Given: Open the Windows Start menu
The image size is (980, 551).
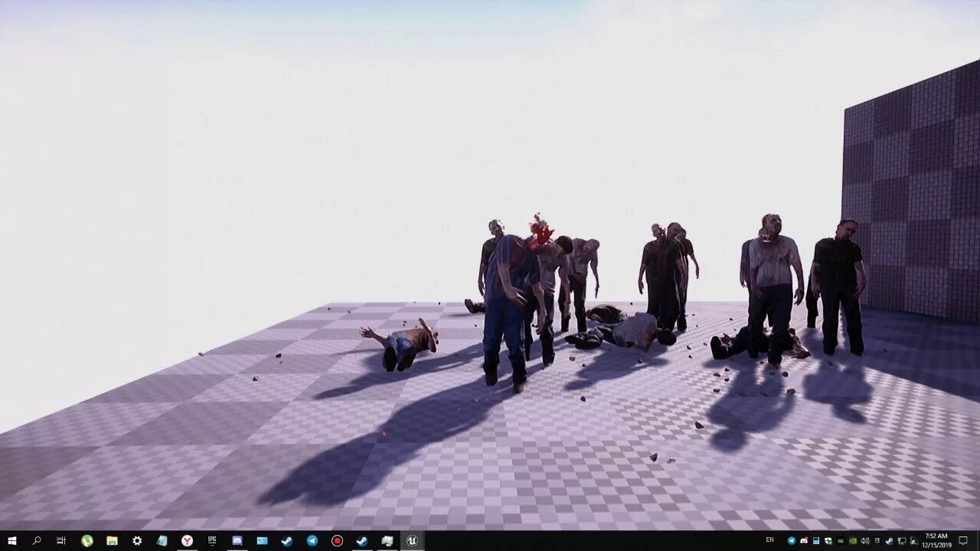Looking at the screenshot, I should (x=12, y=540).
